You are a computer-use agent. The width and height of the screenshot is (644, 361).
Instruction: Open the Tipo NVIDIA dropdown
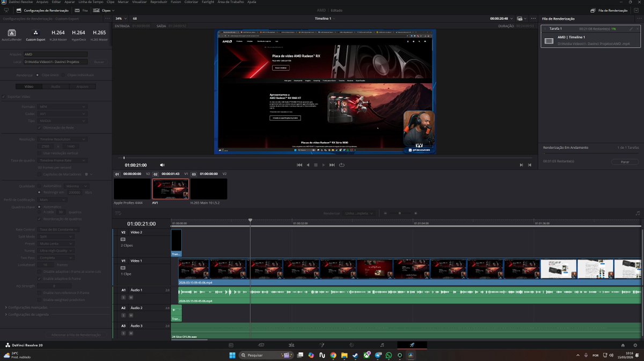[62, 121]
